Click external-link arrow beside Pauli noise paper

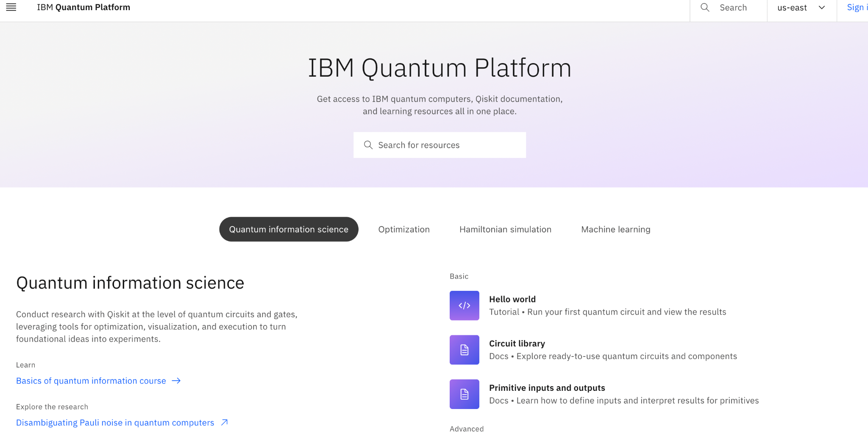point(225,422)
